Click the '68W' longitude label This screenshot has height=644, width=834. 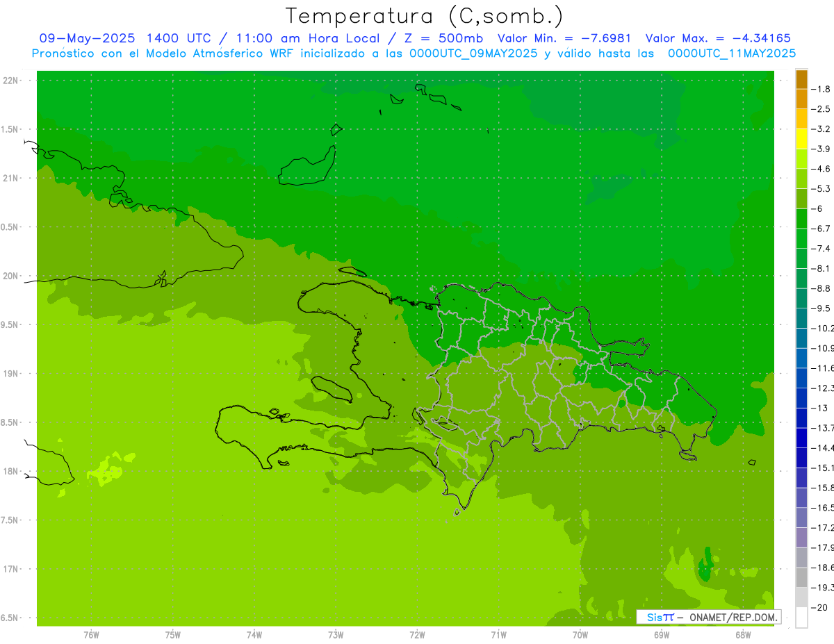tap(743, 634)
